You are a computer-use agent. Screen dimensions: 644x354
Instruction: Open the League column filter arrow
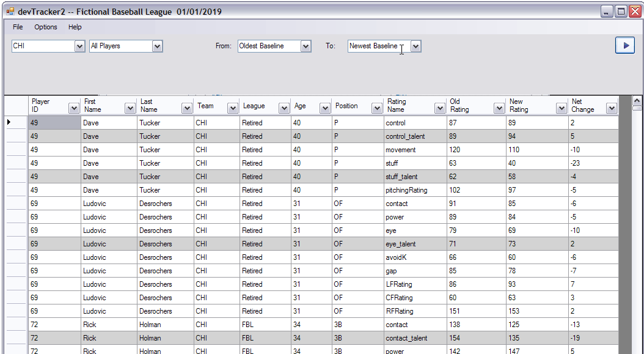(x=284, y=108)
